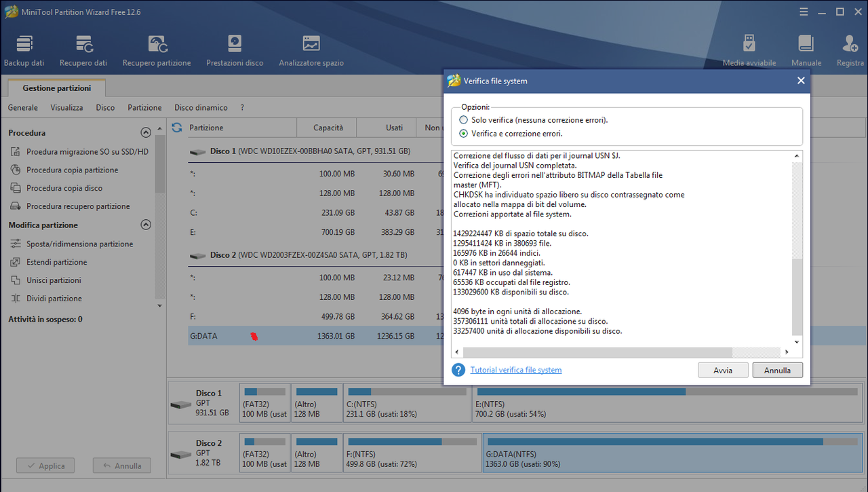
Task: Select Disco 2 WDC row in list
Action: (x=309, y=255)
